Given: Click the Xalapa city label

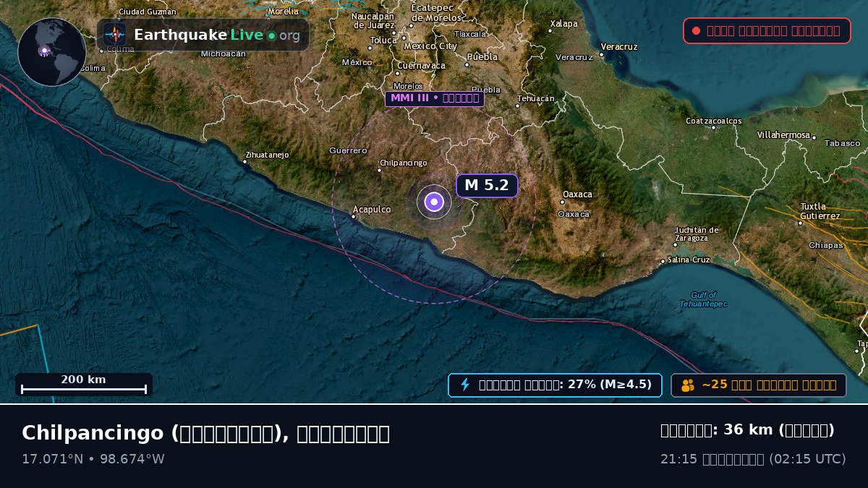Looking at the screenshot, I should tap(563, 24).
